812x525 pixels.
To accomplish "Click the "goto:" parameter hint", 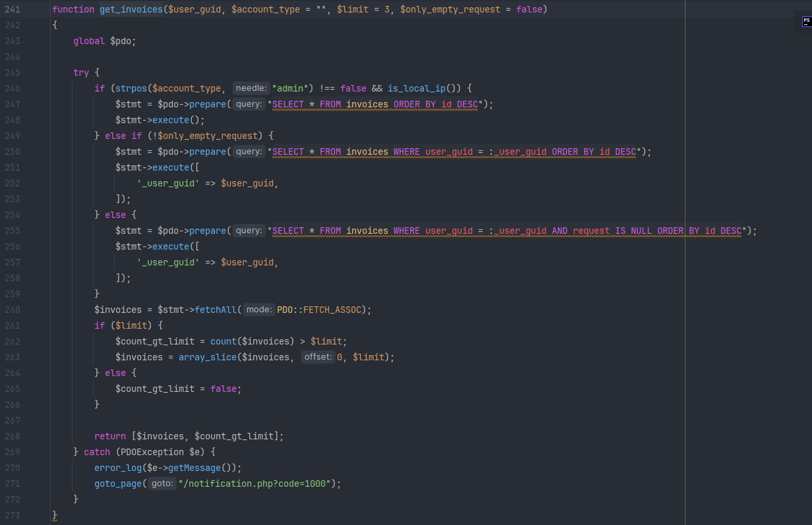I will [x=161, y=484].
